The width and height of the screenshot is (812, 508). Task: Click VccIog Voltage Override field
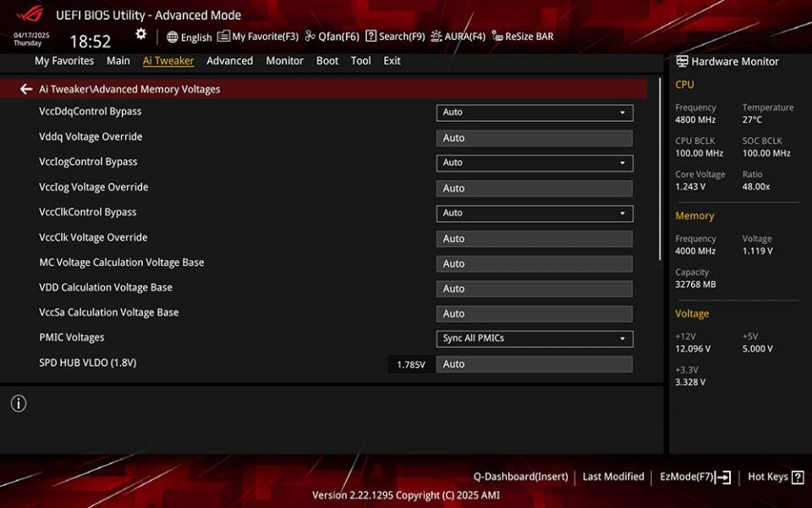pos(535,188)
